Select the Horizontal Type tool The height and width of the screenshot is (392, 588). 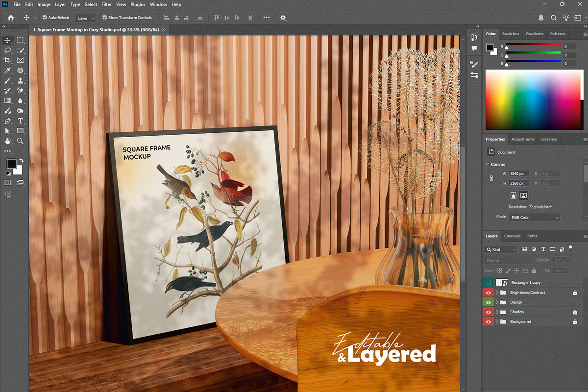[x=21, y=121]
